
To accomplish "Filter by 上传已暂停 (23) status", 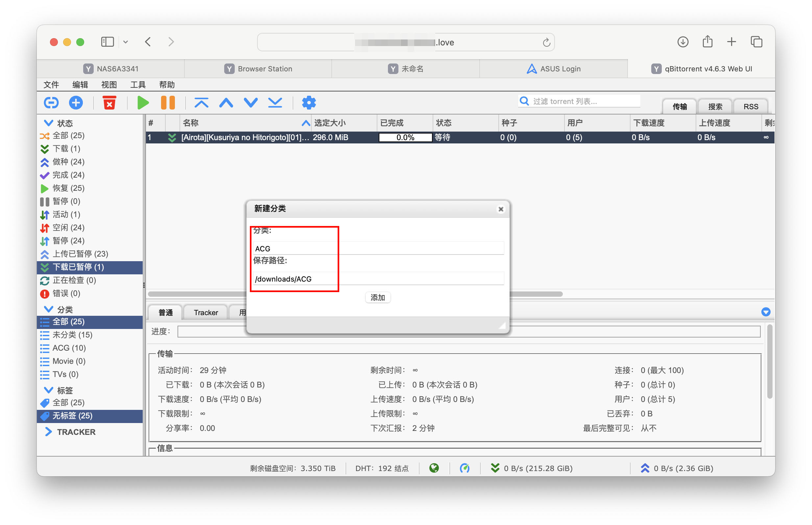I will pos(90,254).
